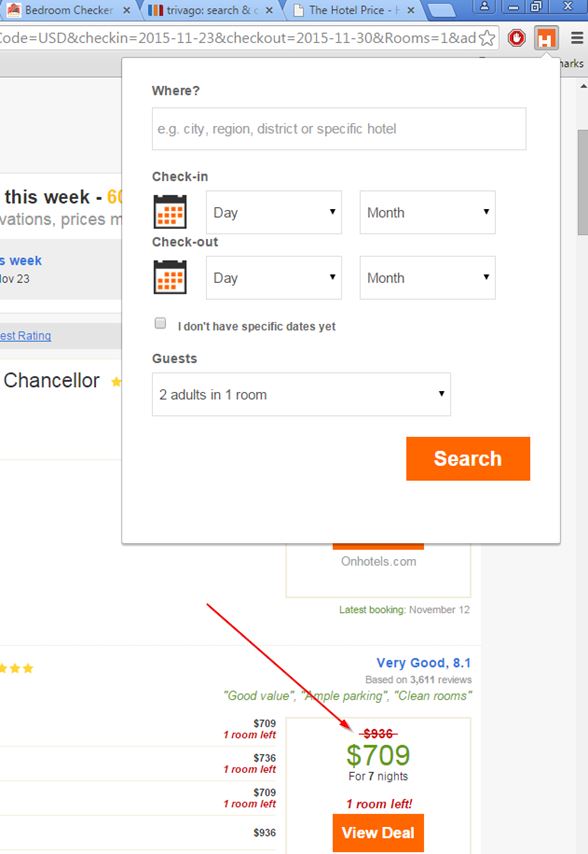588x854 pixels.
Task: Close the trivago tab
Action: pos(269,10)
